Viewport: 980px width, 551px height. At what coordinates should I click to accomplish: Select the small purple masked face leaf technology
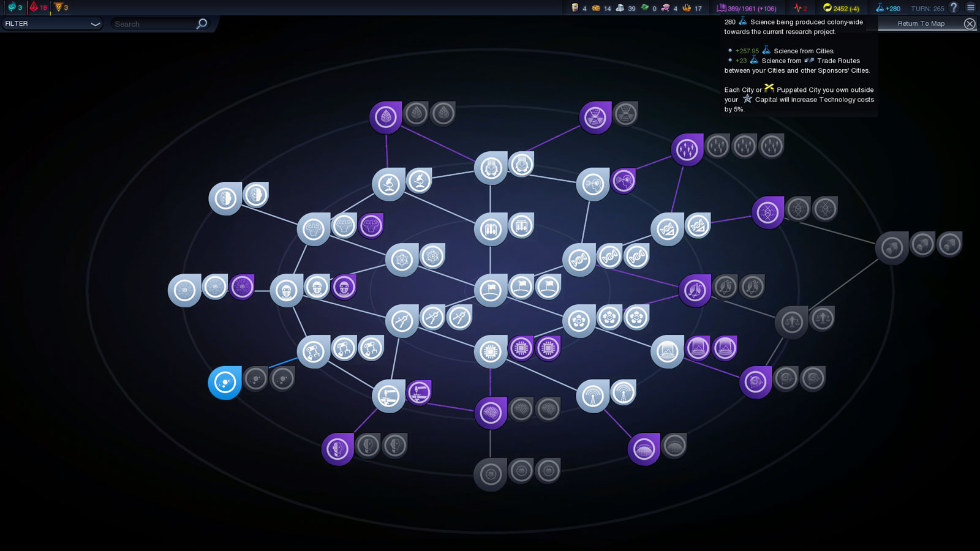tap(344, 287)
